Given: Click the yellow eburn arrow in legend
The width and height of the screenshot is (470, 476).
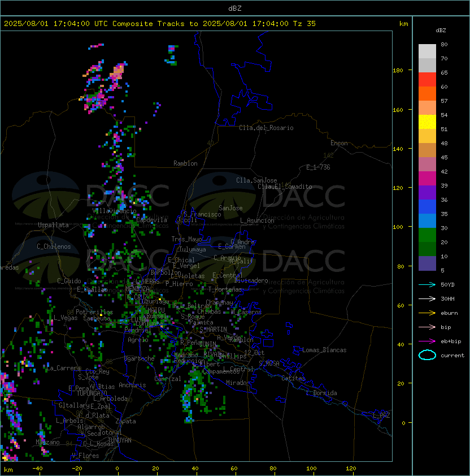Looking at the screenshot, I should [427, 313].
